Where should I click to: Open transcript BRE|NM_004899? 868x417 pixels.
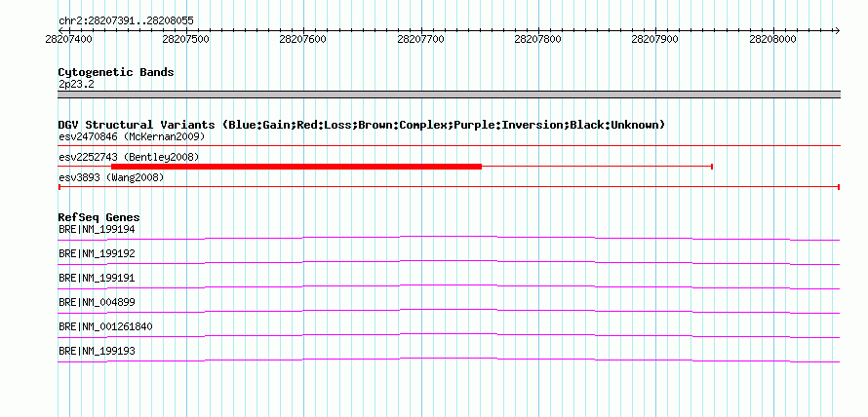97,302
